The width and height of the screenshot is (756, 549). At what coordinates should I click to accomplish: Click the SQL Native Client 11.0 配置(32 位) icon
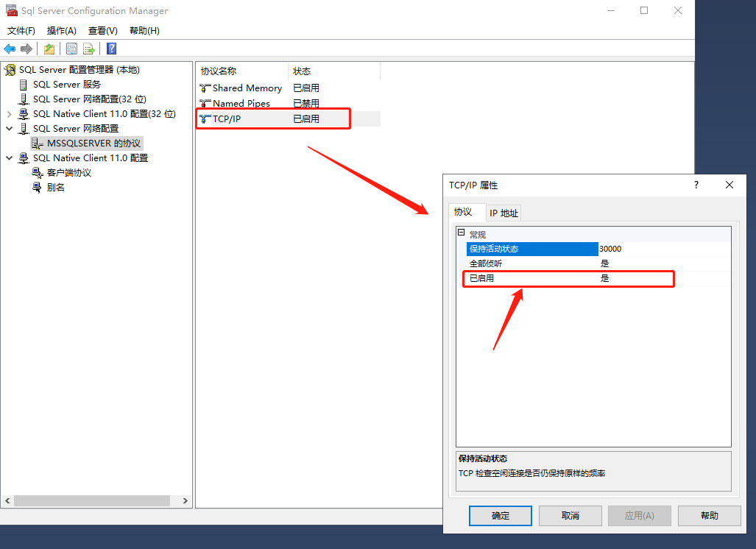pyautogui.click(x=23, y=114)
